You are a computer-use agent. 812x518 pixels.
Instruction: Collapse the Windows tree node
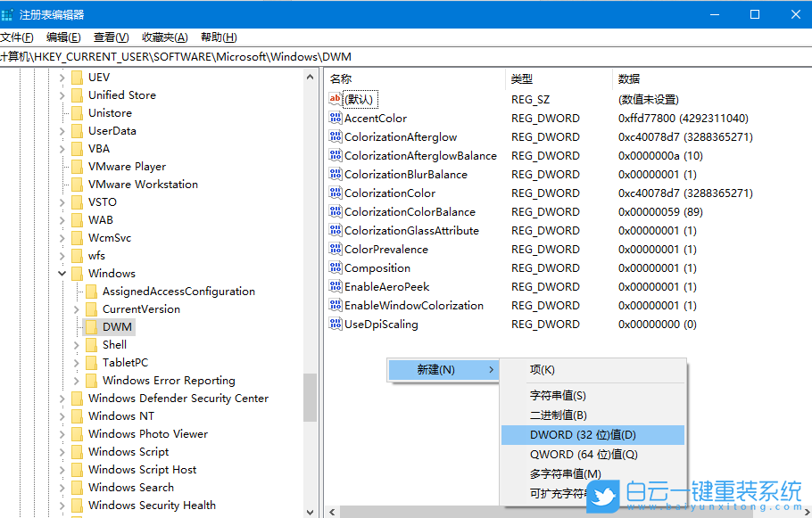point(62,273)
